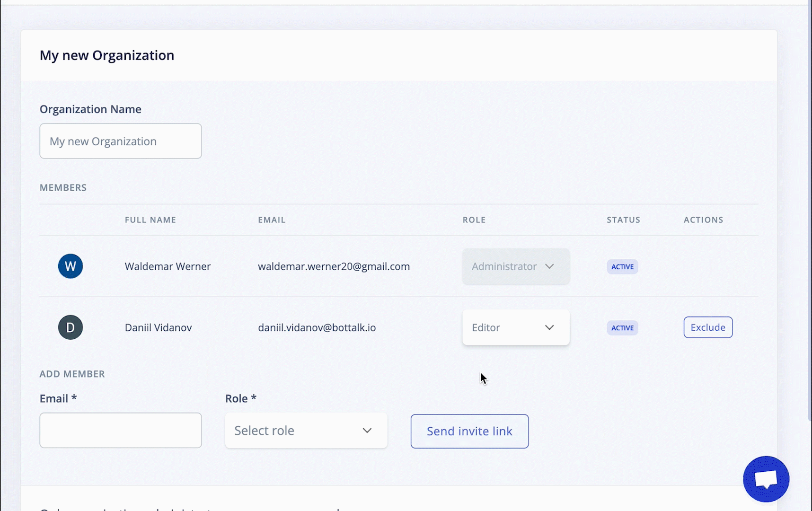Exclude Daniil Vidanov from the organization
This screenshot has height=511, width=812.
(x=708, y=327)
